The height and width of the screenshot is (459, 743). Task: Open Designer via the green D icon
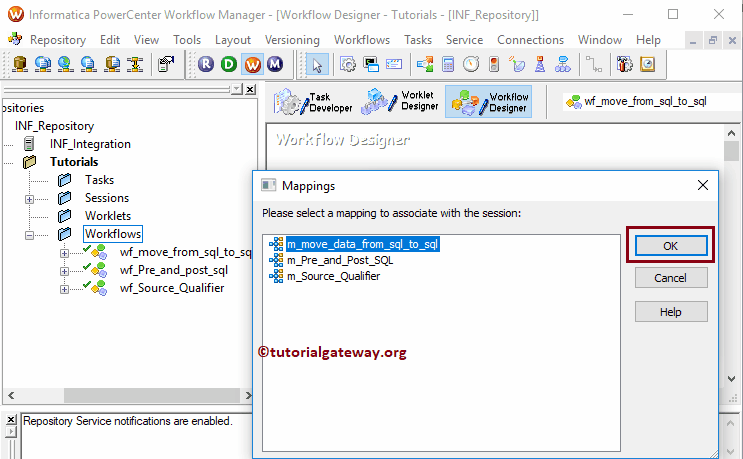(229, 63)
